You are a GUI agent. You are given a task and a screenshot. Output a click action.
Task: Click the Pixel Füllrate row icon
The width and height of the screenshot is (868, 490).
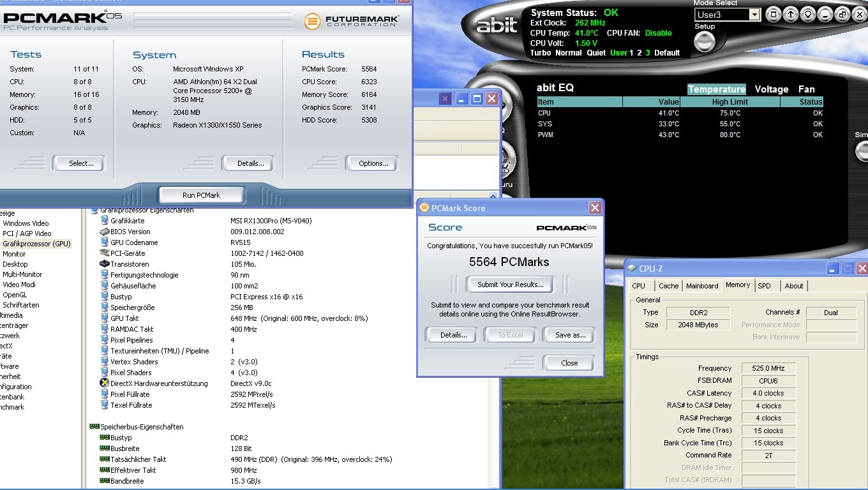point(105,394)
